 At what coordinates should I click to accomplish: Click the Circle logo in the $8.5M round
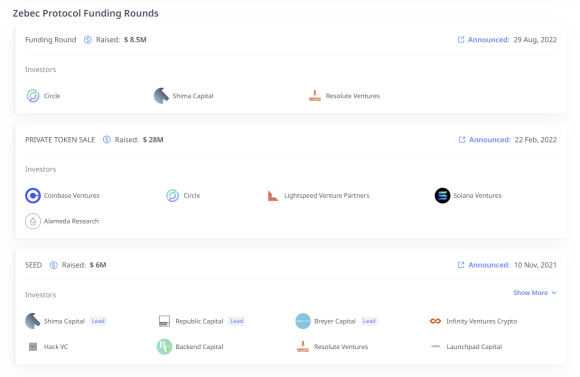pos(33,96)
